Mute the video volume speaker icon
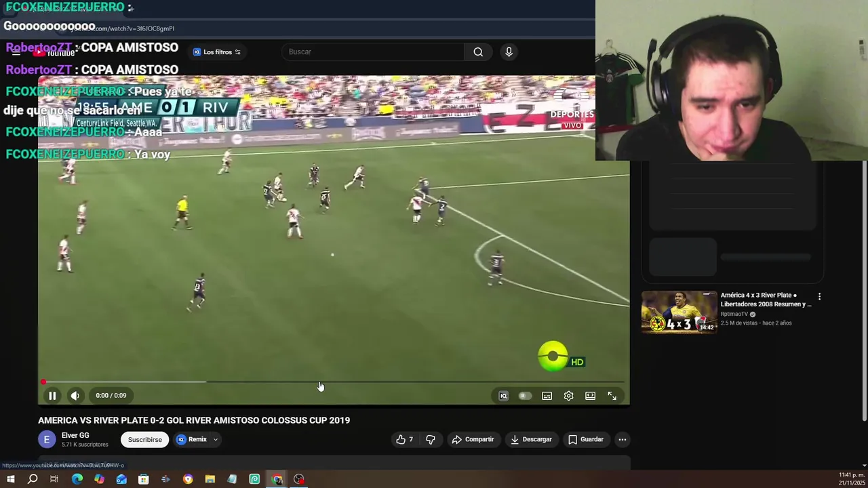The height and width of the screenshot is (488, 868). (x=75, y=396)
